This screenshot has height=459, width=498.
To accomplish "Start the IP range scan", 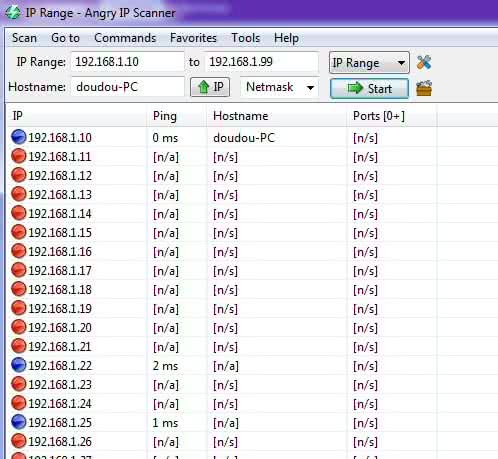I will pos(369,88).
